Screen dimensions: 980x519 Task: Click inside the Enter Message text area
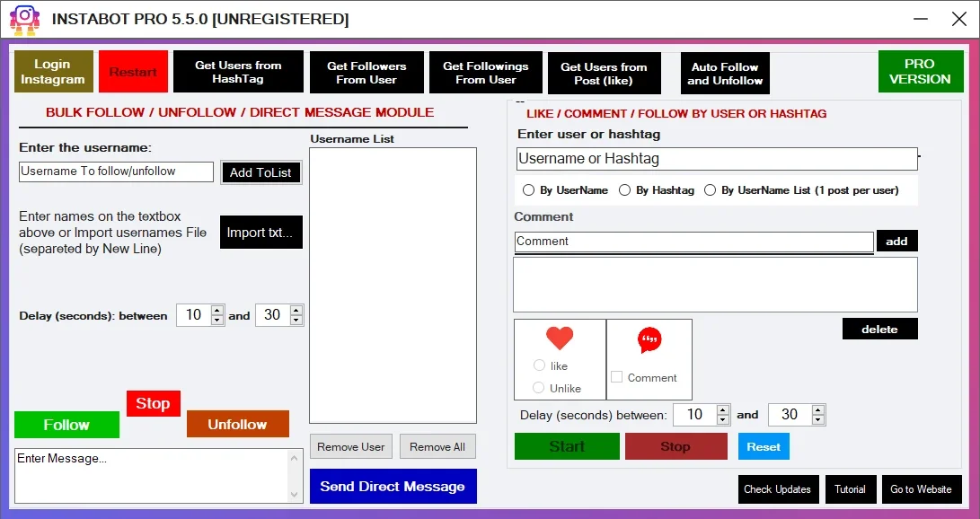[x=150, y=476]
